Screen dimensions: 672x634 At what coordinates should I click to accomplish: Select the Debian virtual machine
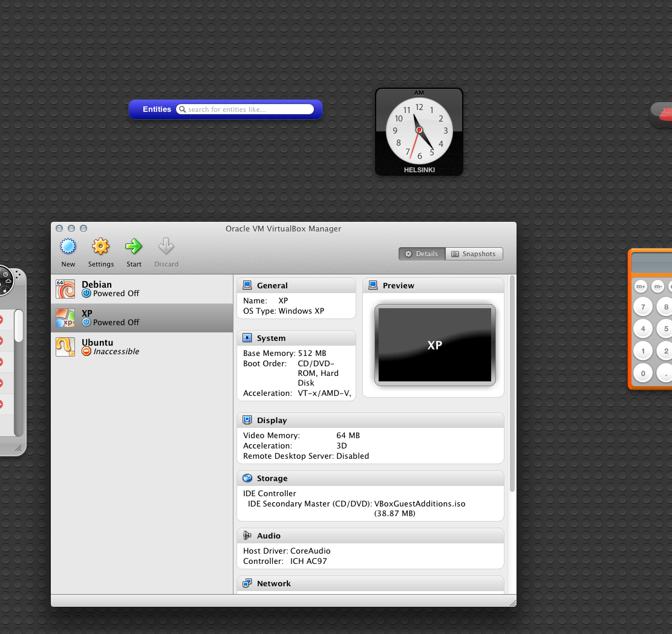click(x=142, y=289)
